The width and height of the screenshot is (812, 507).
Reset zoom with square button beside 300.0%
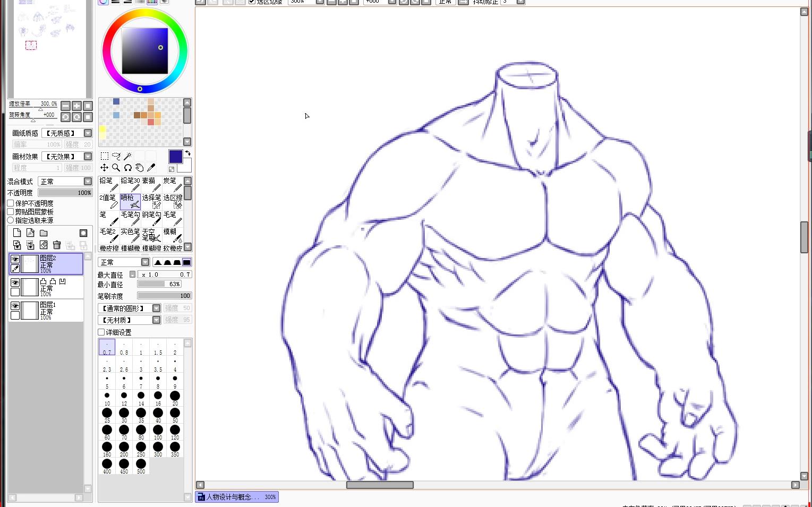point(88,106)
